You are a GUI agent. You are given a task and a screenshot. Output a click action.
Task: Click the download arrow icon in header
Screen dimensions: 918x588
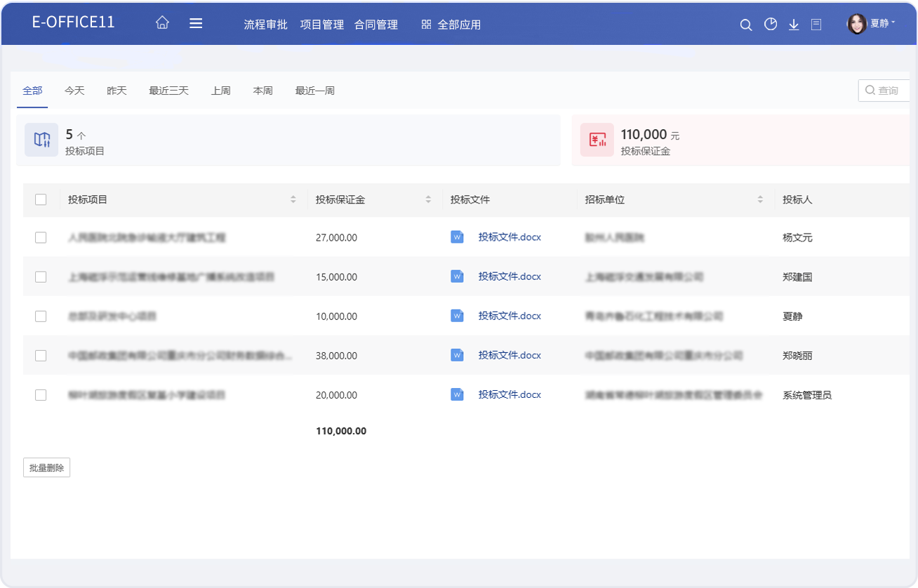794,25
